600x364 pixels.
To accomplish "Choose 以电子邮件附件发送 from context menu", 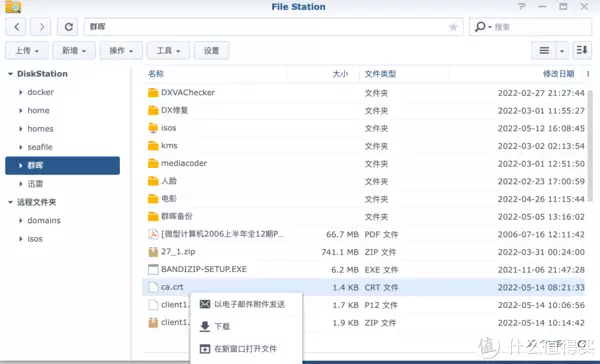I will pyautogui.click(x=246, y=304).
